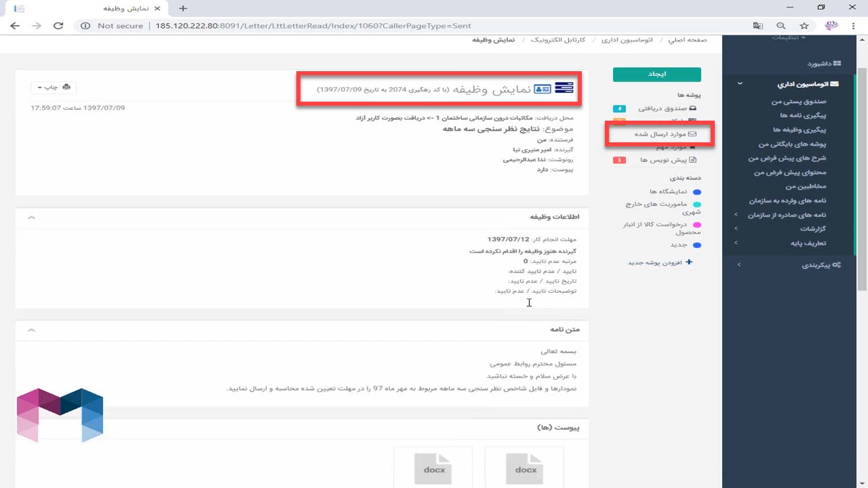Select the ماموریت های خارج شهری category dot
The height and width of the screenshot is (488, 868).
697,204
